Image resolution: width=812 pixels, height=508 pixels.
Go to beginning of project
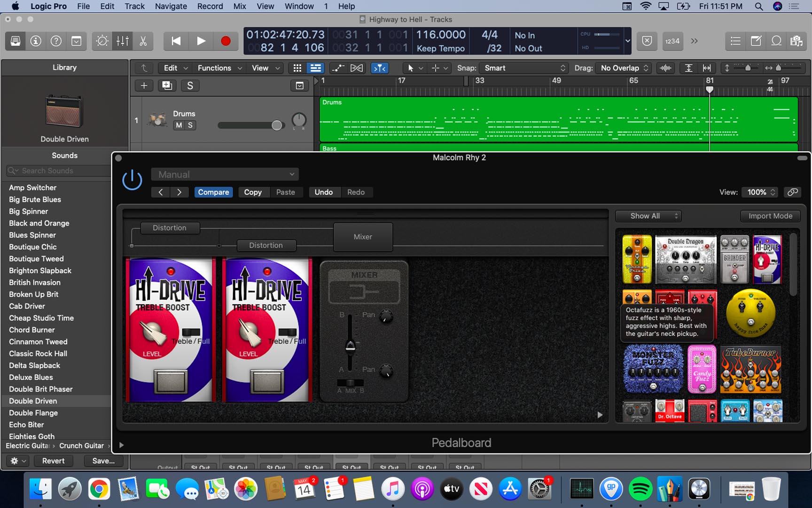[x=176, y=41]
